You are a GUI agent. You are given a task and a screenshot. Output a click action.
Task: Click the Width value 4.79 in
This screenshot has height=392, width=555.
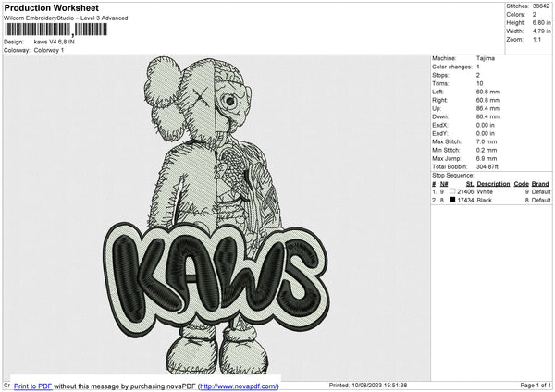click(541, 31)
